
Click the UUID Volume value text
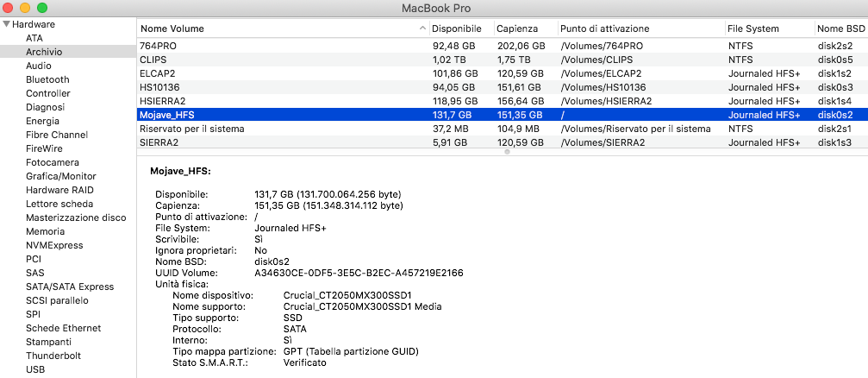(359, 273)
